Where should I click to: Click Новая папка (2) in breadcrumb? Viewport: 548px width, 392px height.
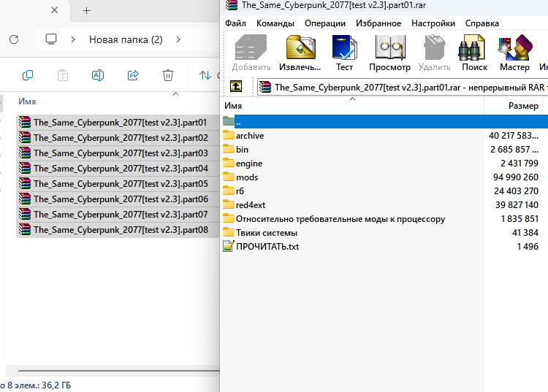point(126,39)
